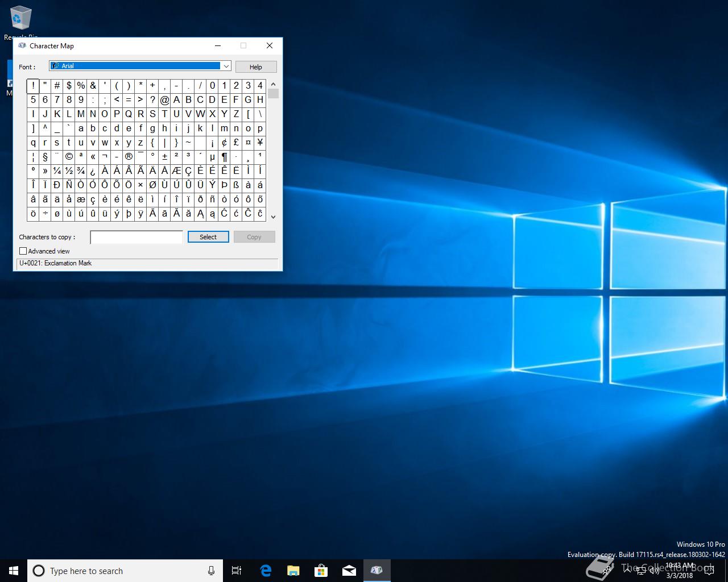Pick the yen ¥ symbol in the grid
The width and height of the screenshot is (728, 582).
tap(260, 143)
